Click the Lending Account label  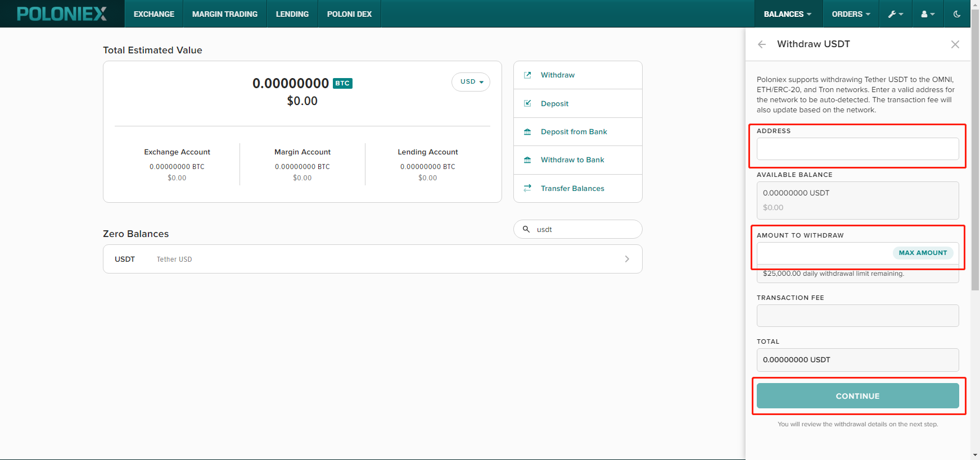428,152
